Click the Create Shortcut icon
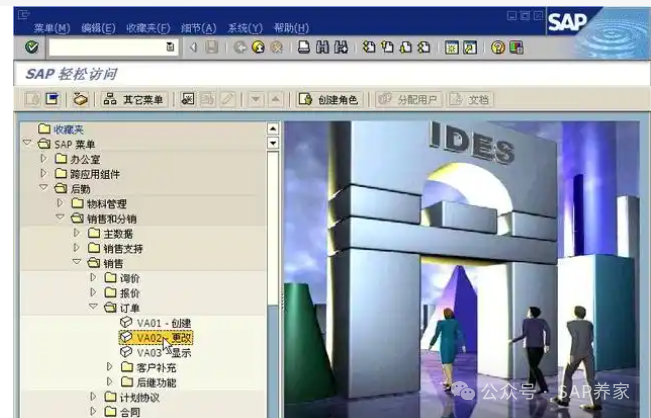The width and height of the screenshot is (651, 418). 470,47
